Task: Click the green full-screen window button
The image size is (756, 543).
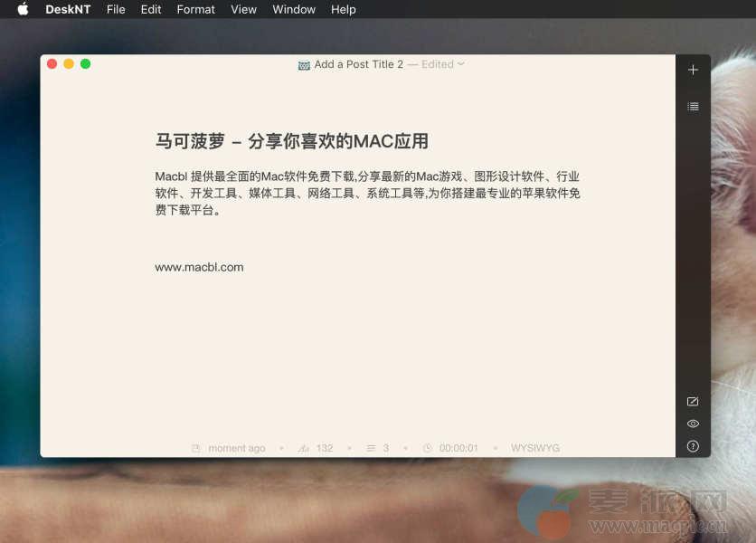Action: [x=85, y=63]
